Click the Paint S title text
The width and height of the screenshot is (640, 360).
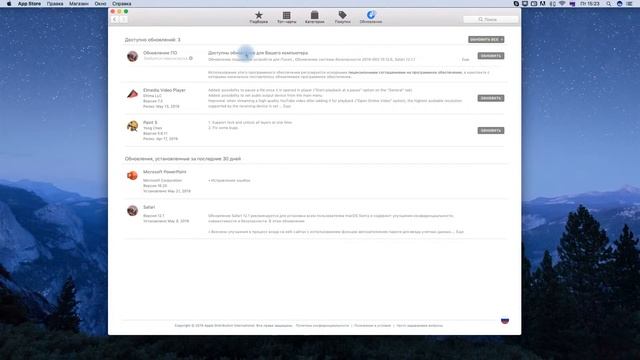coord(150,122)
